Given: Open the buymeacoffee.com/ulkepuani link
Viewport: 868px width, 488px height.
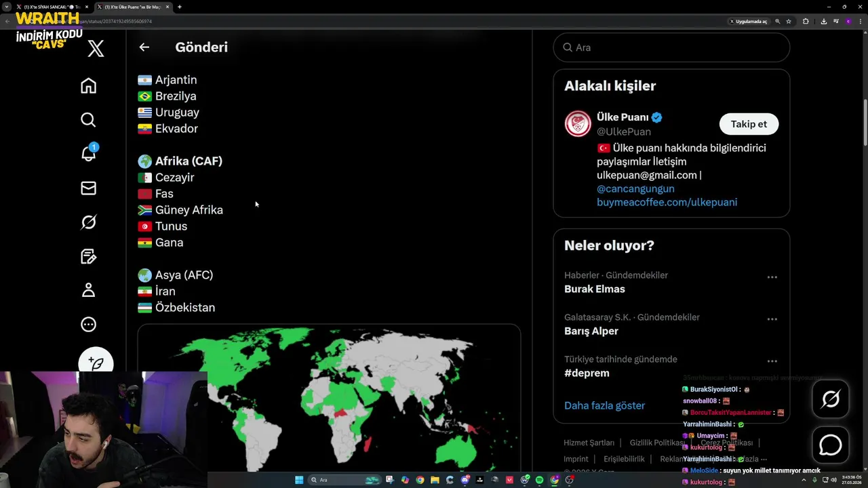Looking at the screenshot, I should coord(667,202).
